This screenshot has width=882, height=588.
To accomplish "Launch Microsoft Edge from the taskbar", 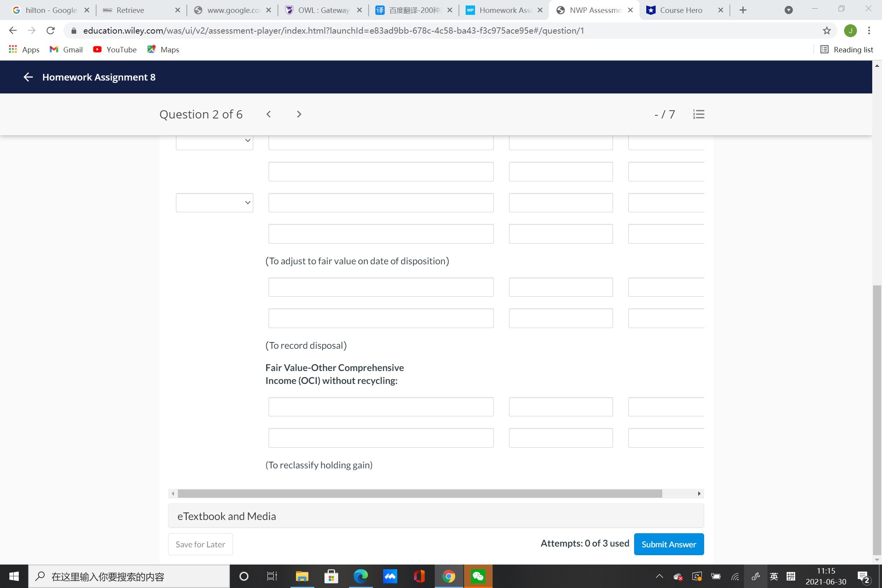I will [x=360, y=576].
